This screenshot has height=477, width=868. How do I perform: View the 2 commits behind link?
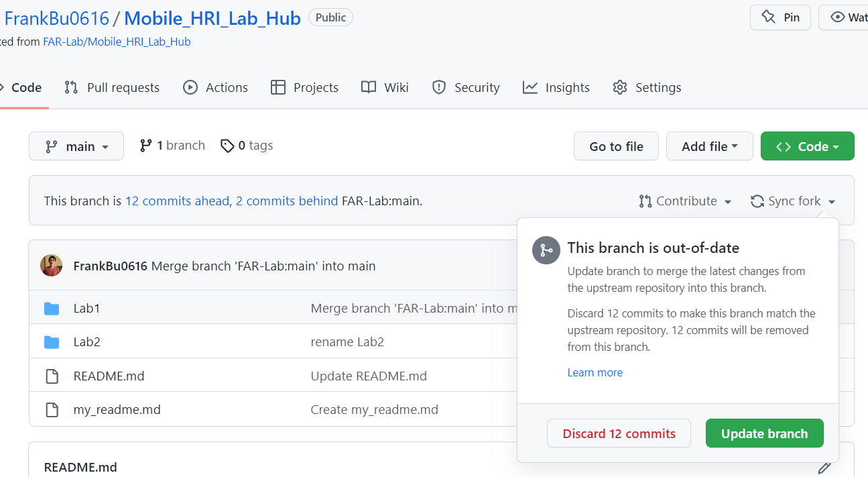tap(287, 201)
